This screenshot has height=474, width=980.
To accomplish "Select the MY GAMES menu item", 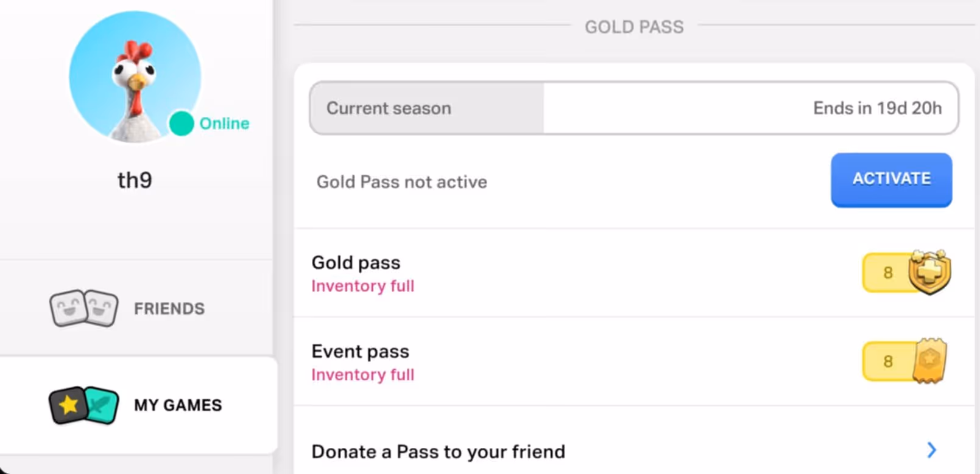I will pos(178,405).
